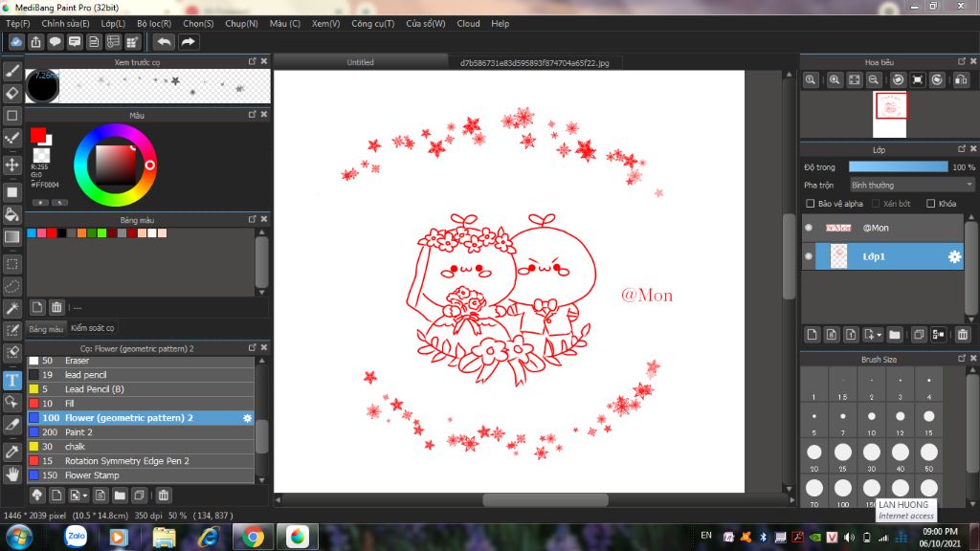Zoom out using navigator magnifier minus
Screen dimensions: 980x551
[x=874, y=80]
